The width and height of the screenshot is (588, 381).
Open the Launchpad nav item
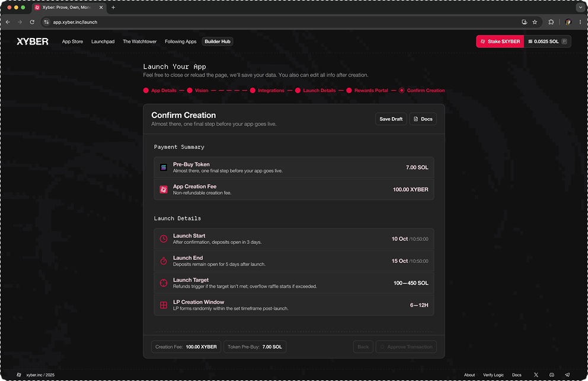pyautogui.click(x=103, y=42)
